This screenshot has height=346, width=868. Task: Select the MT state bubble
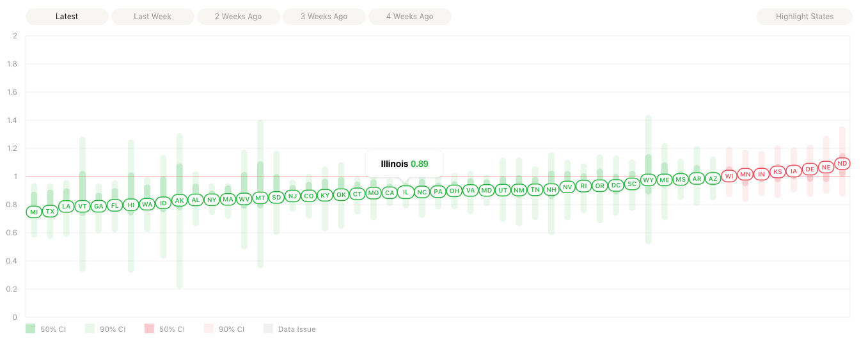[260, 198]
